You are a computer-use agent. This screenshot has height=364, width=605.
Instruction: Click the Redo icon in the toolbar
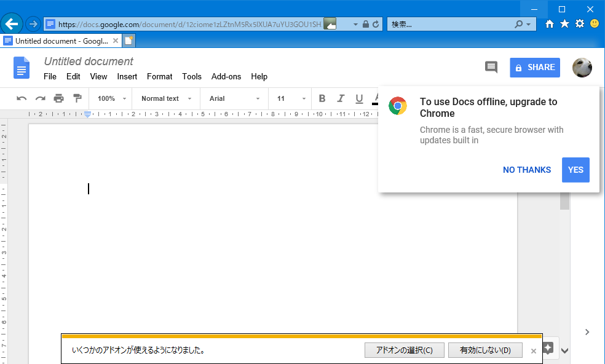(x=40, y=98)
